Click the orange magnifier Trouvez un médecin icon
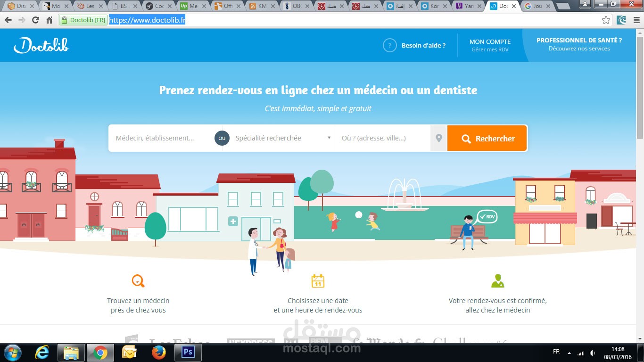 [138, 281]
